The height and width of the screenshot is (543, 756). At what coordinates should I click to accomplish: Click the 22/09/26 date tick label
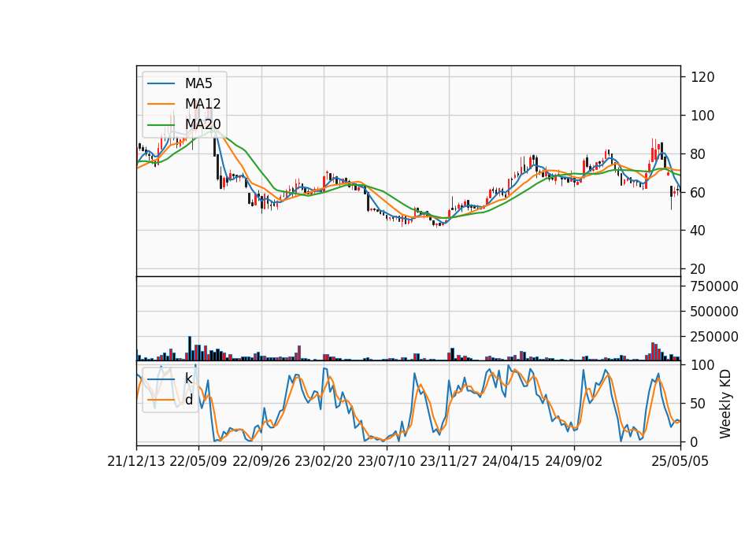(261, 461)
